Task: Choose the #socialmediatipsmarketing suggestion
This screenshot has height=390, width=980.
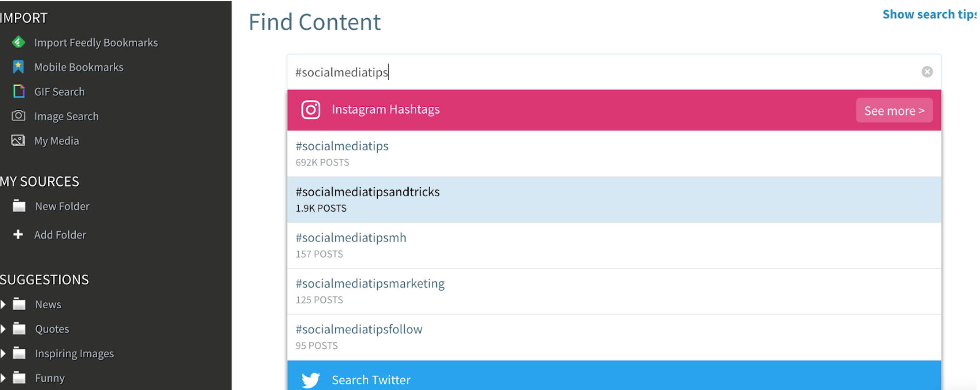Action: [x=614, y=291]
